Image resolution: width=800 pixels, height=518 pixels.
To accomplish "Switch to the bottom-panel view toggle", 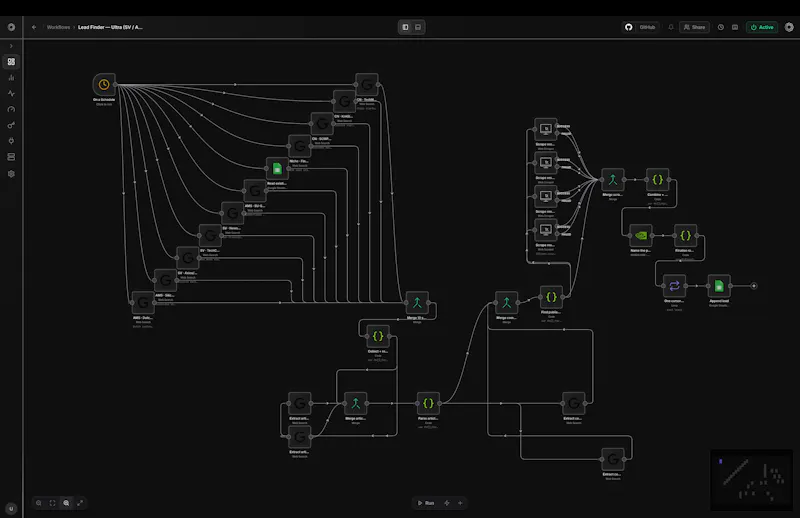I will [418, 27].
